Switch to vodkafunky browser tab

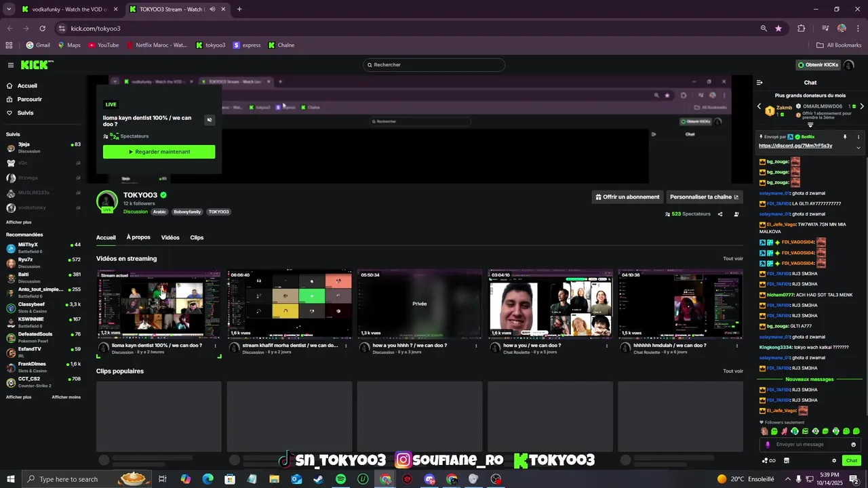coord(70,9)
